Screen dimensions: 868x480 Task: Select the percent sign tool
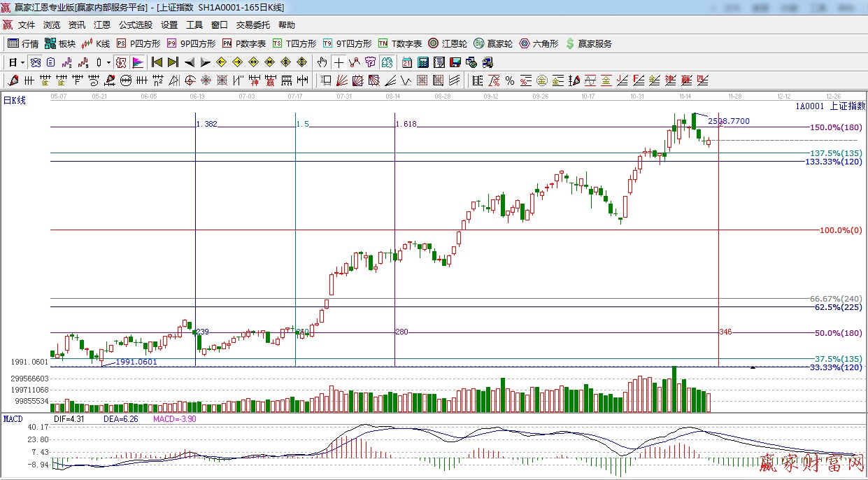pos(510,80)
